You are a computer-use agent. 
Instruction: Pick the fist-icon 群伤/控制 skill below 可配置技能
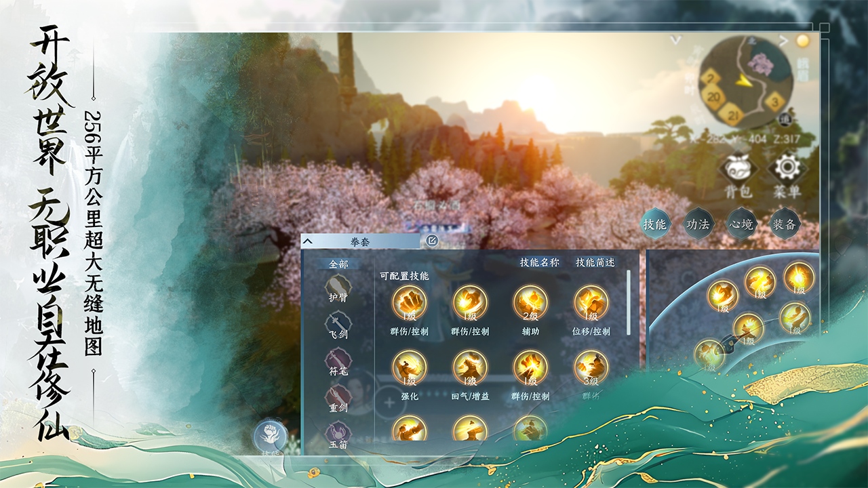point(410,302)
